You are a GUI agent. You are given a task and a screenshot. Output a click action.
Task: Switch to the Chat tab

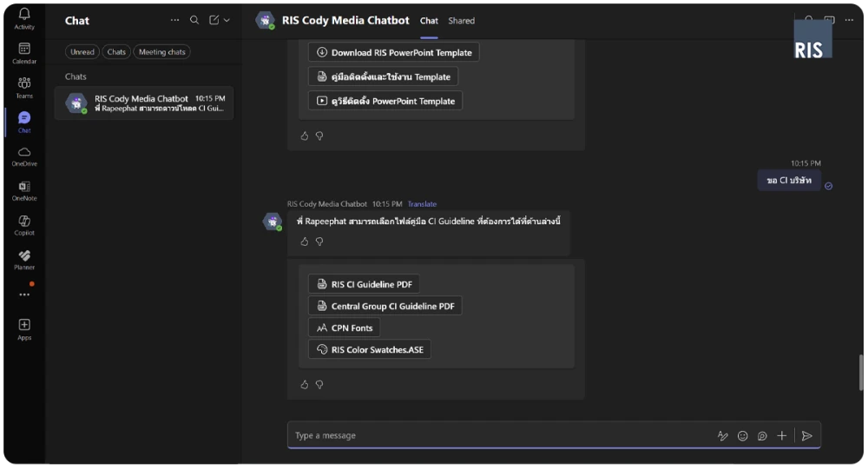[x=429, y=21]
